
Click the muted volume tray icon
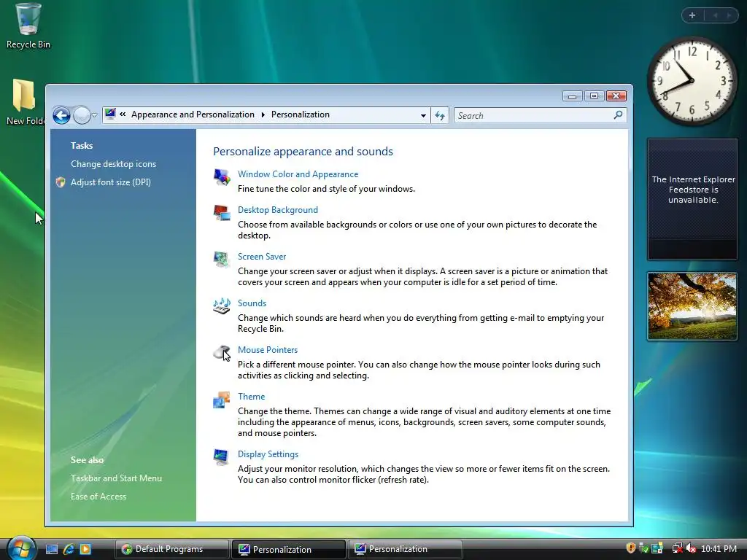click(x=691, y=548)
